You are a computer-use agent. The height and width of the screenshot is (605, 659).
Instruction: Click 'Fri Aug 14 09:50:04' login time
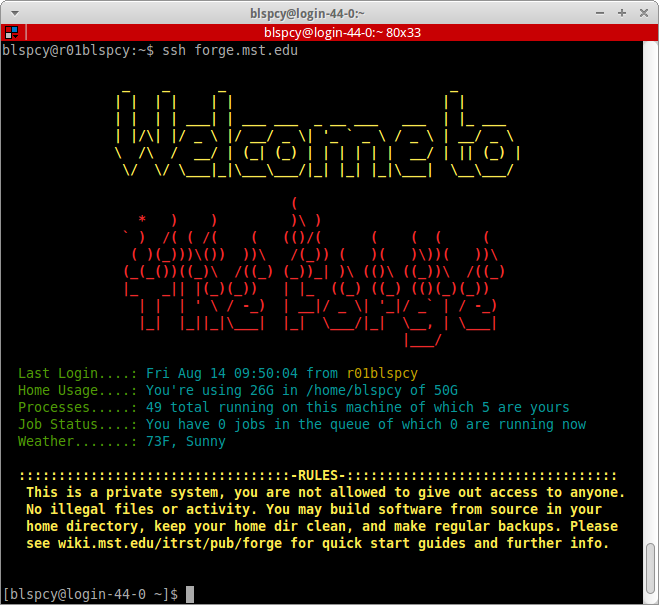(221, 373)
